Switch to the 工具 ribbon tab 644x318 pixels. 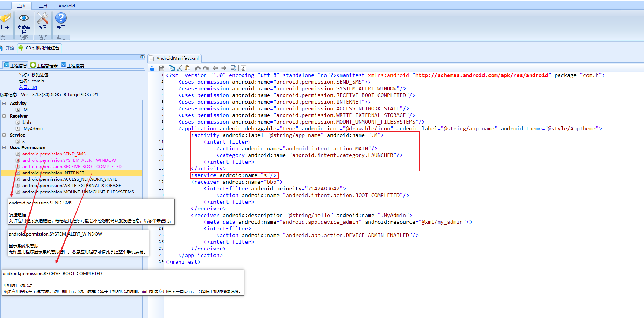point(43,6)
